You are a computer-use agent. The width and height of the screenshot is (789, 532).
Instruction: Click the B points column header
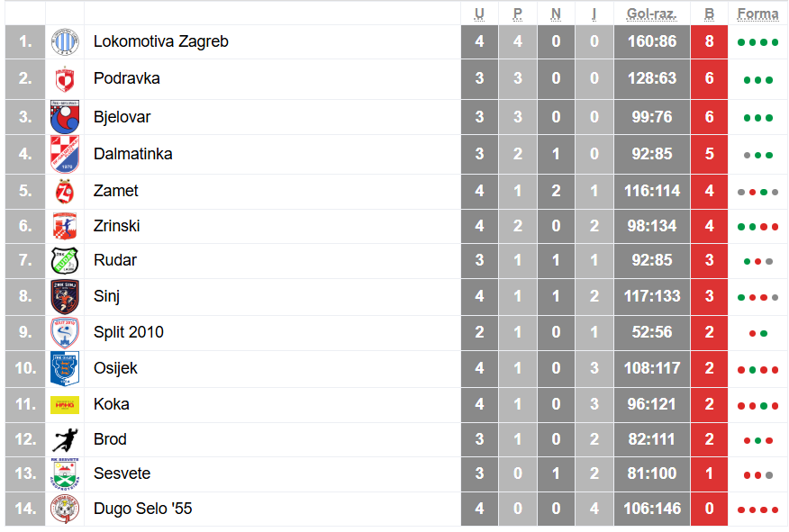(x=710, y=14)
